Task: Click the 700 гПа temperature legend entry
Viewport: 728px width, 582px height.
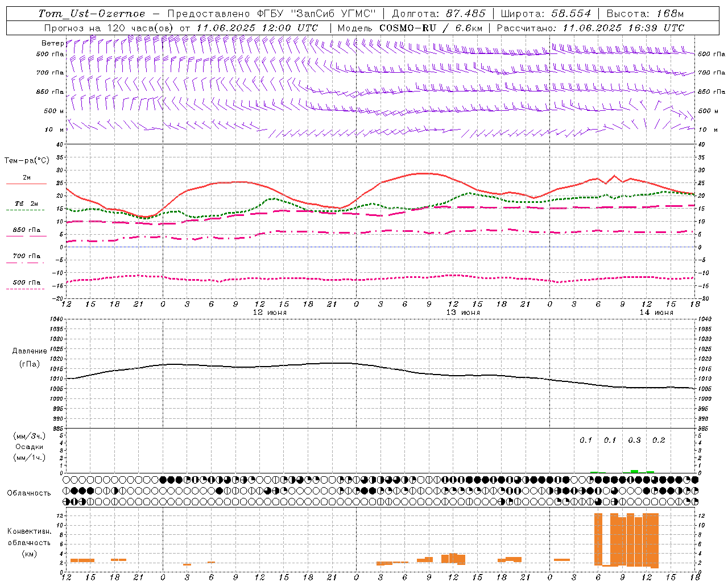Action: (27, 256)
